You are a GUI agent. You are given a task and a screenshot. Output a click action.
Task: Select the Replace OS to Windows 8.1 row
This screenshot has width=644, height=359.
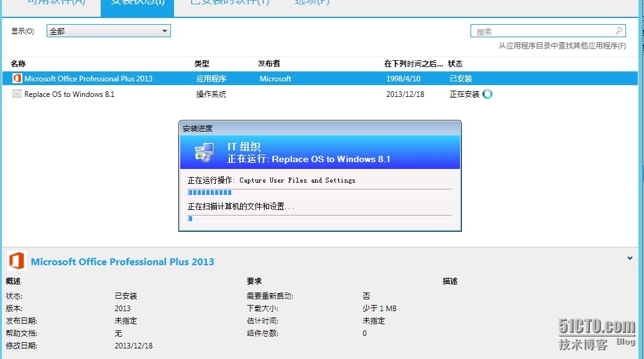point(320,94)
